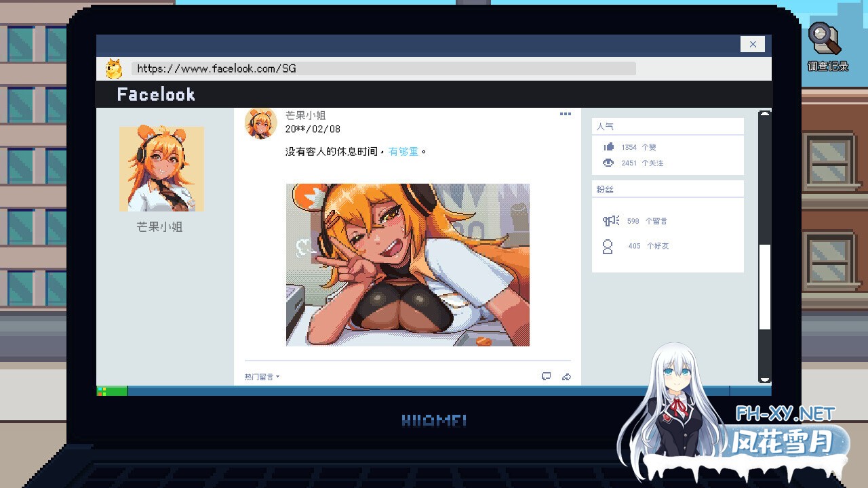Click the eye followers icon

pyautogui.click(x=608, y=163)
